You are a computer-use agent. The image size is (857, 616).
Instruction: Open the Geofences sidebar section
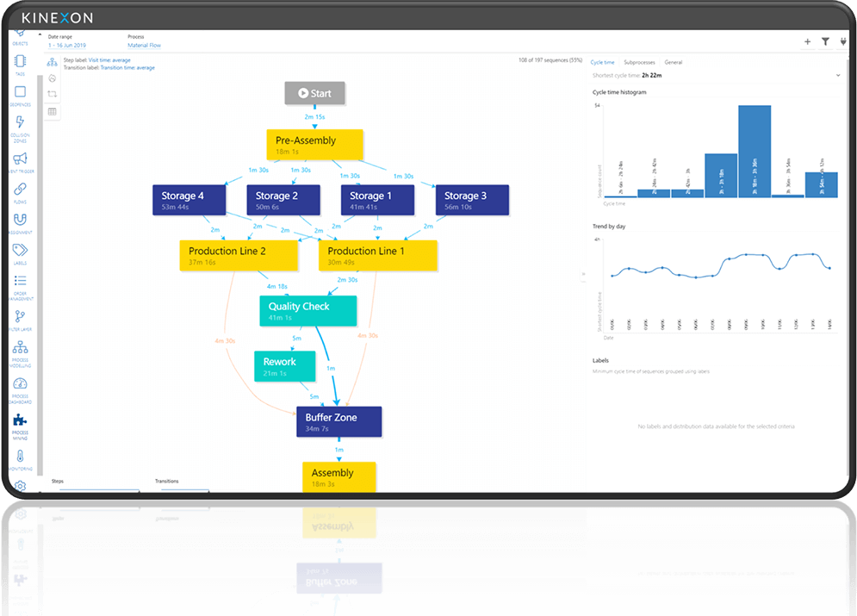pos(21,92)
